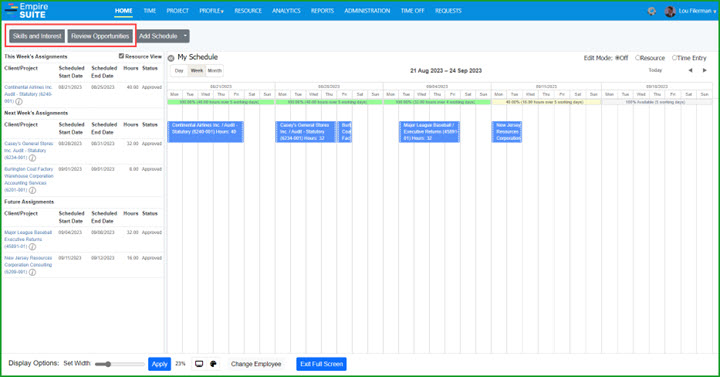Select the narrow Burlington Coat block in the schedule

pyautogui.click(x=345, y=132)
